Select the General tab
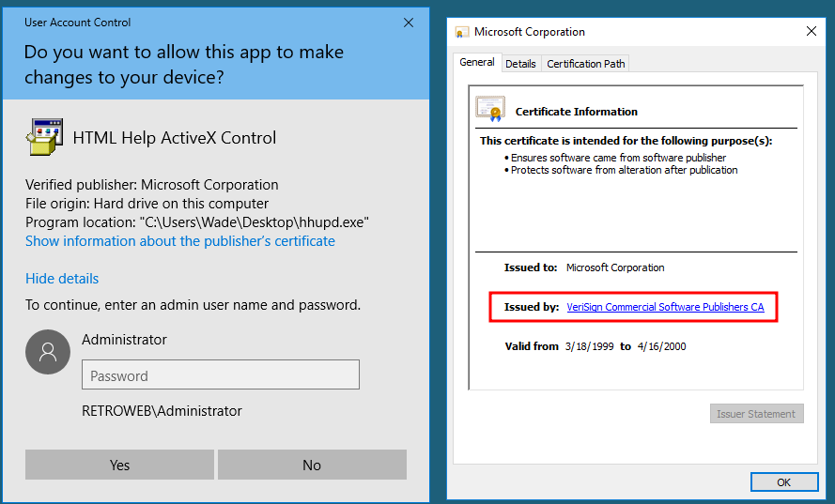 pos(477,63)
